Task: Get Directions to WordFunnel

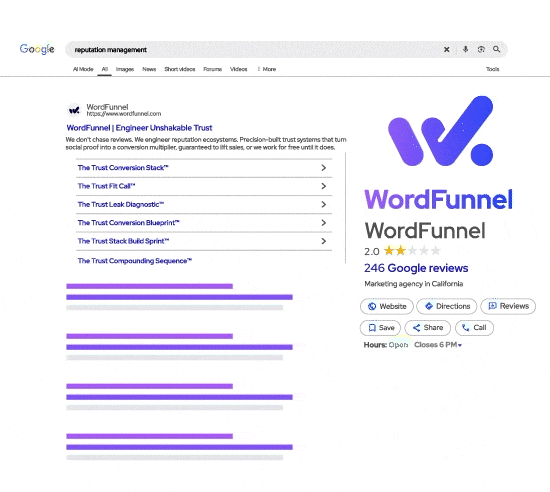Action: 447,306
